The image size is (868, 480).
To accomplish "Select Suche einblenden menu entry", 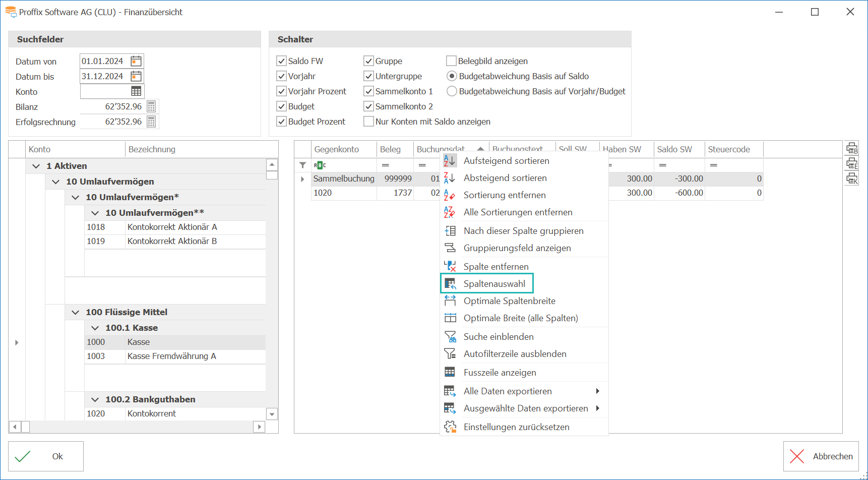I will tap(524, 337).
